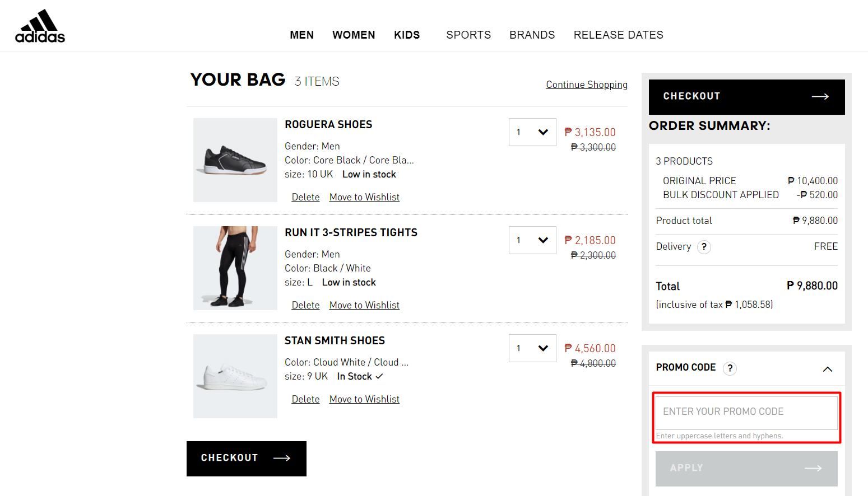Viewport: 868px width, 496px height.
Task: Open the WOMEN menu
Action: click(354, 35)
